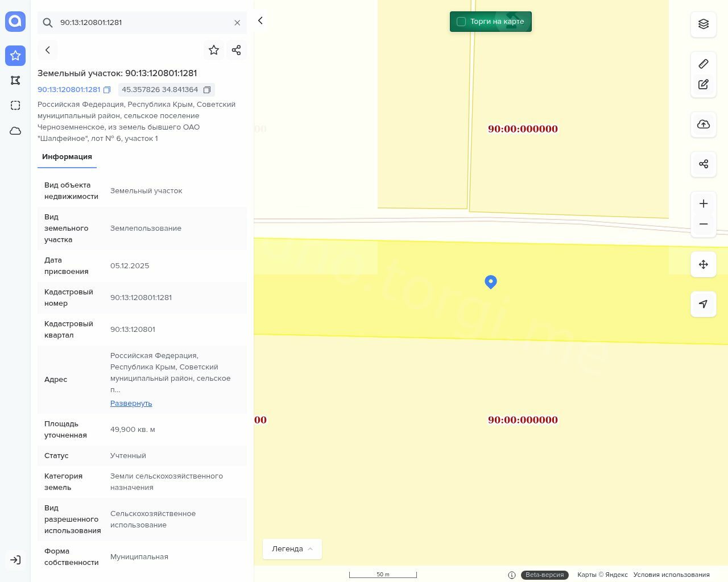
Task: Enable the Торги на карте checkbox
Action: tap(461, 22)
